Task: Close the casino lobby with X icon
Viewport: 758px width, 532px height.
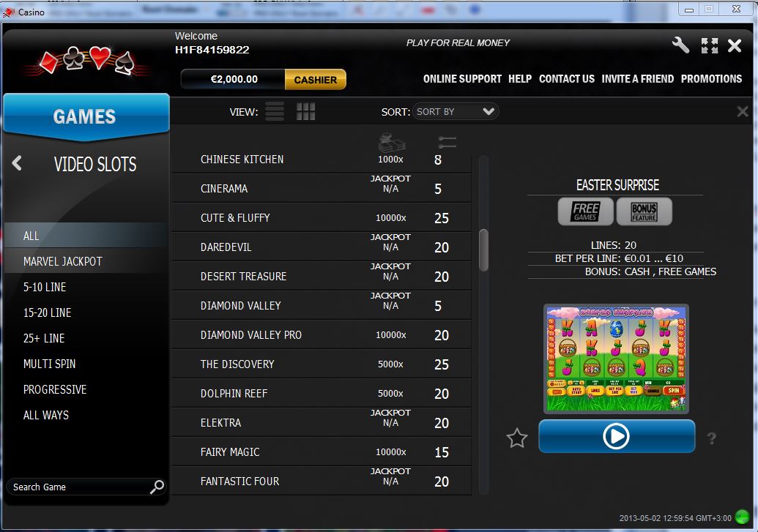Action: coord(735,45)
